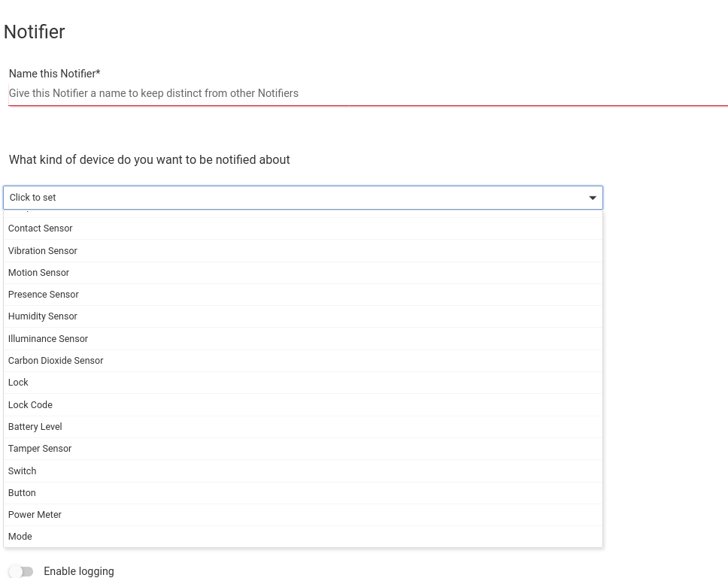This screenshot has width=728, height=578.
Task: Choose Lock Code from the list
Action: 31,405
